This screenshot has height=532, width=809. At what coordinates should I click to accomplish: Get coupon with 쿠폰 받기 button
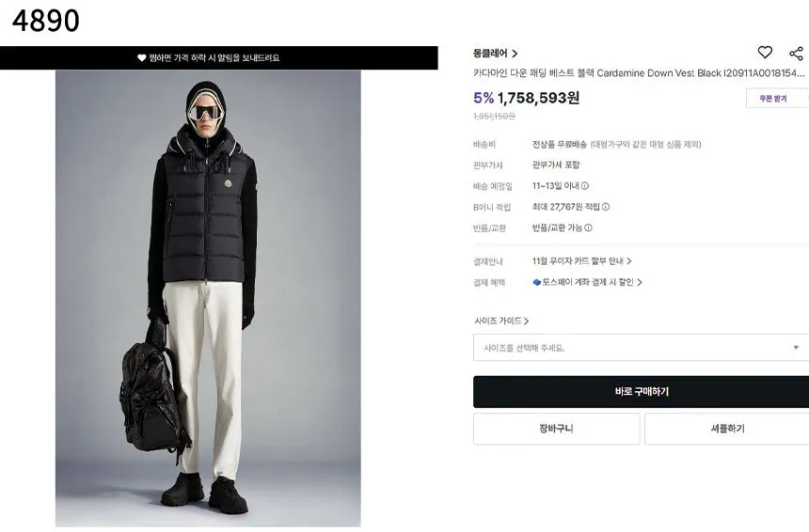tap(773, 99)
